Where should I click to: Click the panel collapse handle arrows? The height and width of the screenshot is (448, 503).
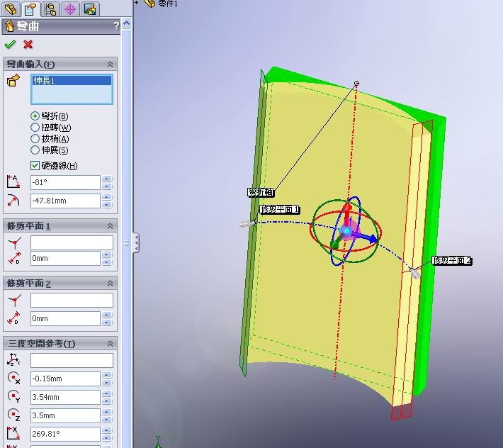click(x=136, y=242)
